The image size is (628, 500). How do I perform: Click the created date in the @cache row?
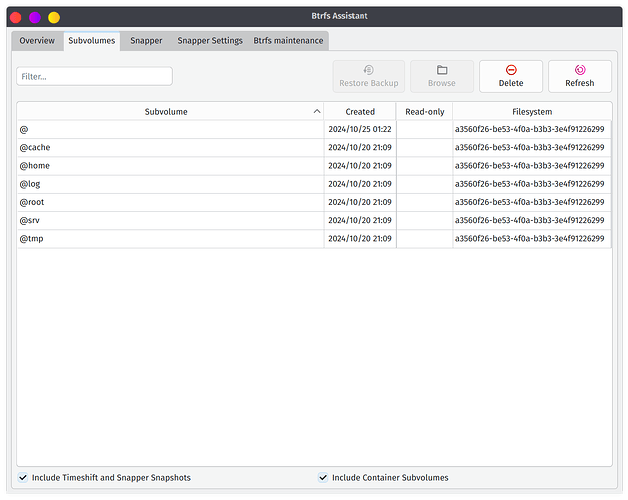coord(360,147)
